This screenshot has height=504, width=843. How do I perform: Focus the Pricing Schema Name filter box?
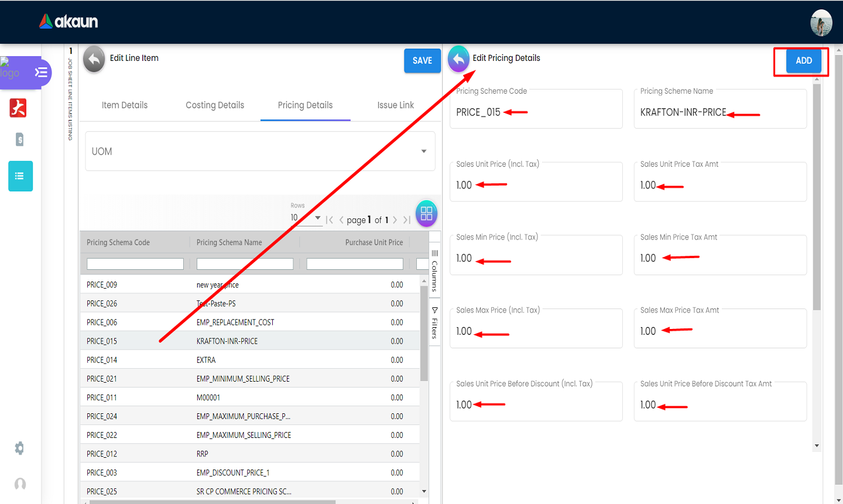point(245,264)
